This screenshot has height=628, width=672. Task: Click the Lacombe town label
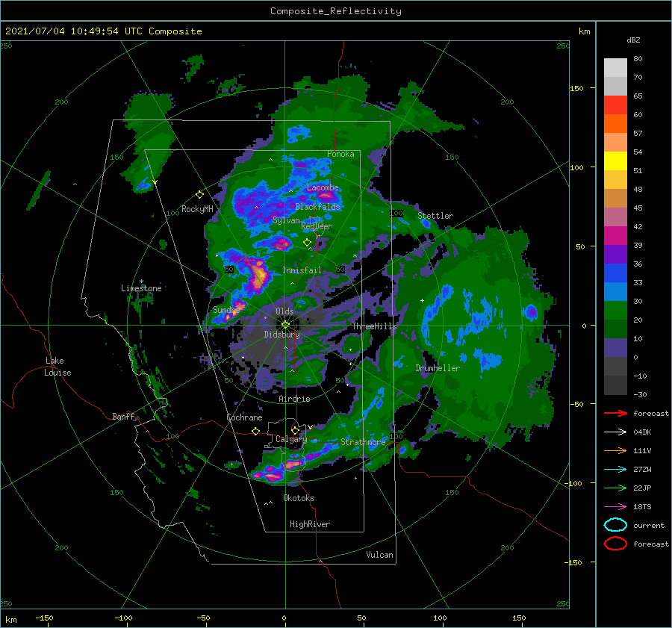[323, 187]
